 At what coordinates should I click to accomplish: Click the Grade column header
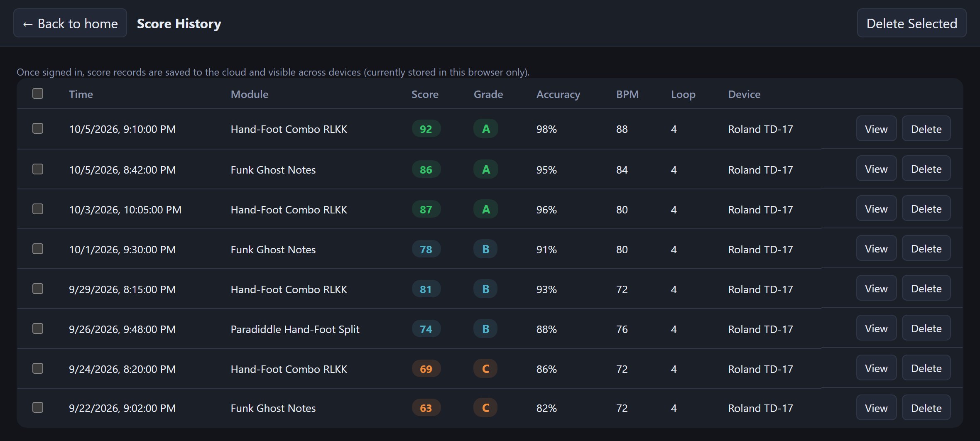coord(488,94)
